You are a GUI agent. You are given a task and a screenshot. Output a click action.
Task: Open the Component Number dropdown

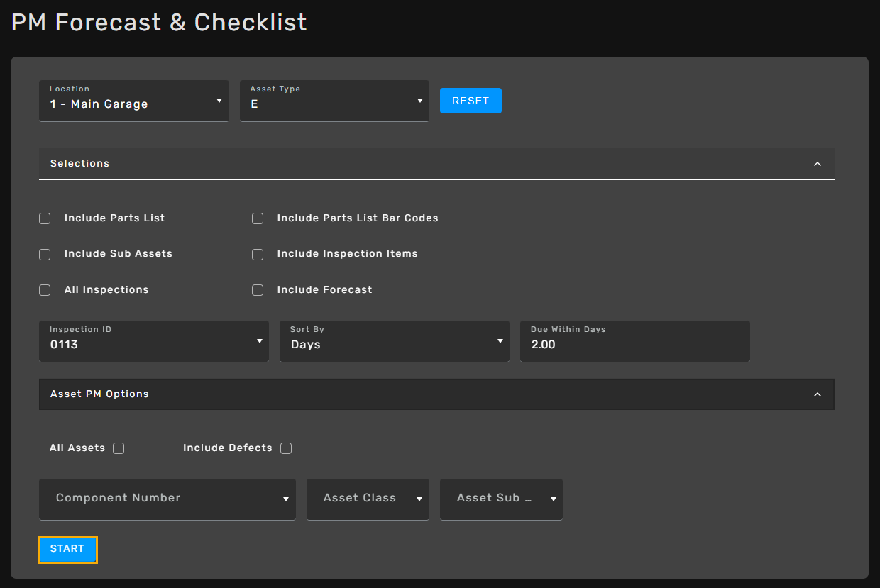coord(167,499)
